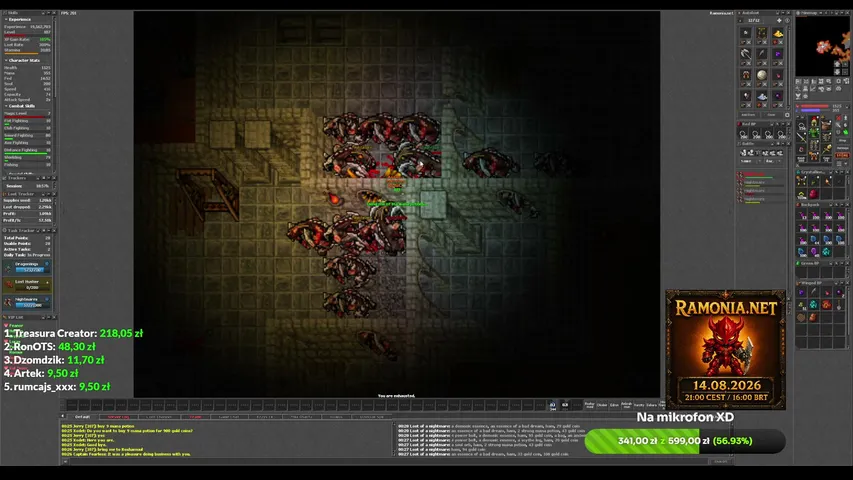Switch to the Server Log chat tab
The height and width of the screenshot is (480, 853).
(x=119, y=417)
